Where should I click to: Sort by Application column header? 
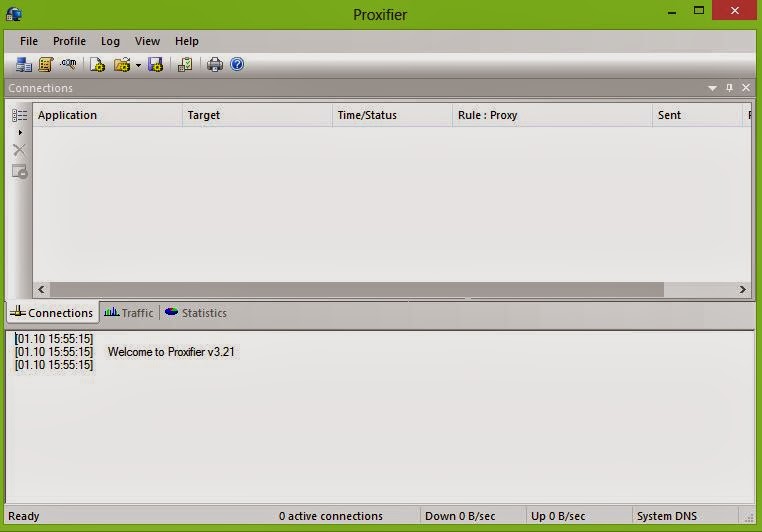point(107,115)
